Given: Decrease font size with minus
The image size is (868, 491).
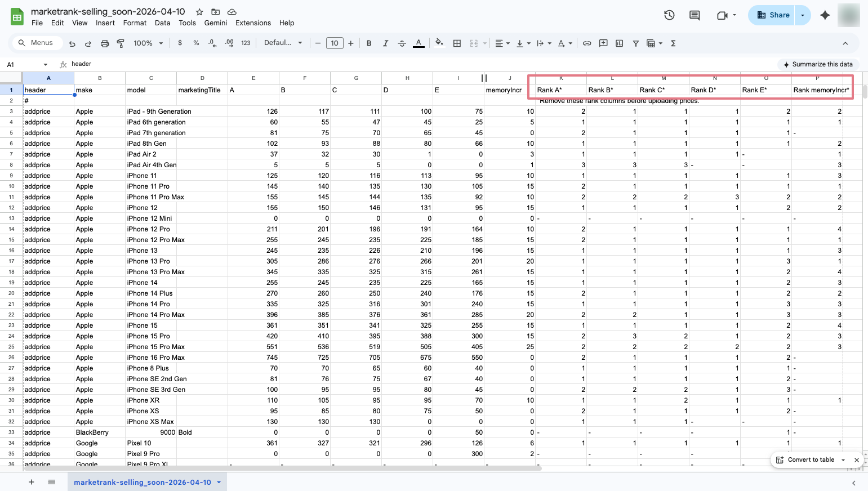Looking at the screenshot, I should (x=318, y=43).
